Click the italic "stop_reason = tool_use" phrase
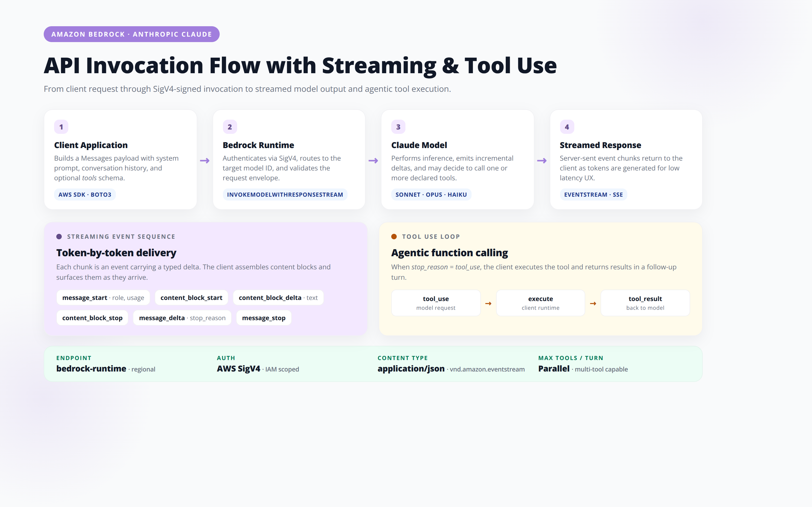 446,267
